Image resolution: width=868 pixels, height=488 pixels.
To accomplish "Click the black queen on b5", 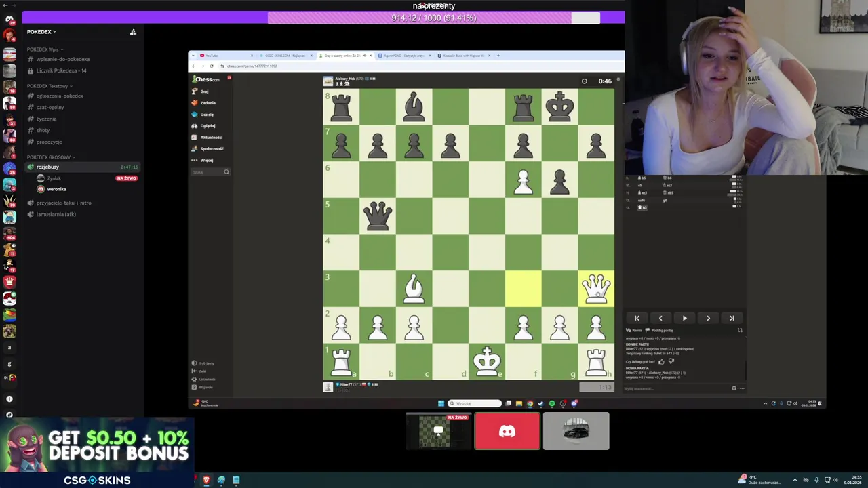I will point(378,216).
